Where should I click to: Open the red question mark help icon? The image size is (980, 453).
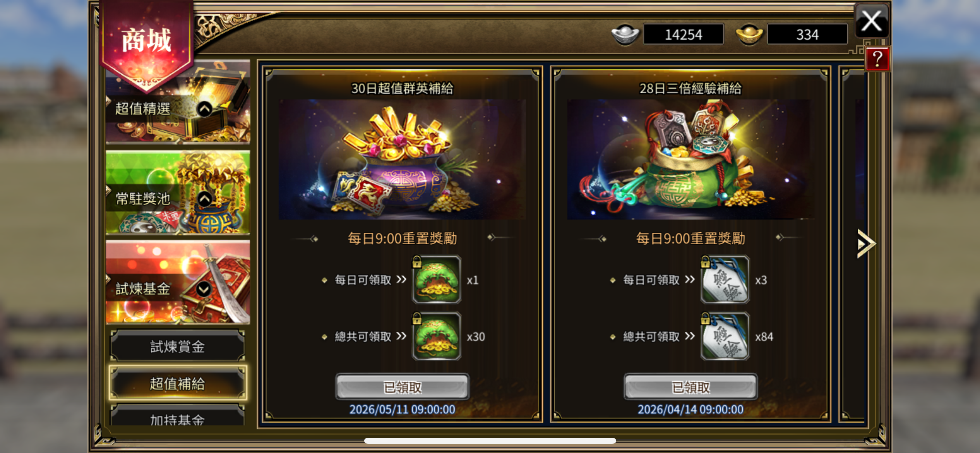pyautogui.click(x=877, y=59)
